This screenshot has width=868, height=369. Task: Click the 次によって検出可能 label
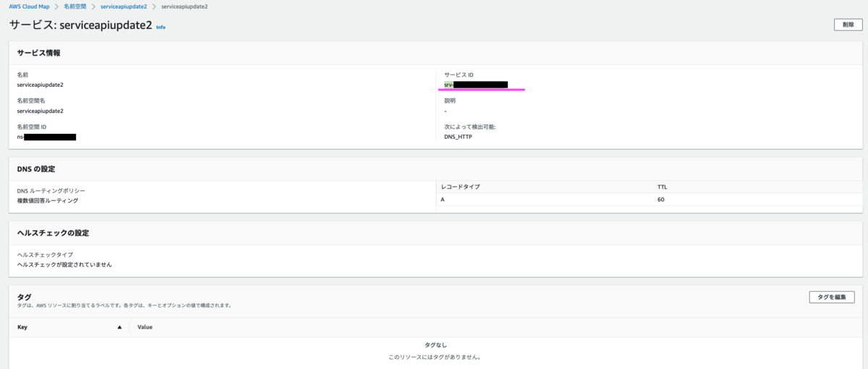(469, 127)
